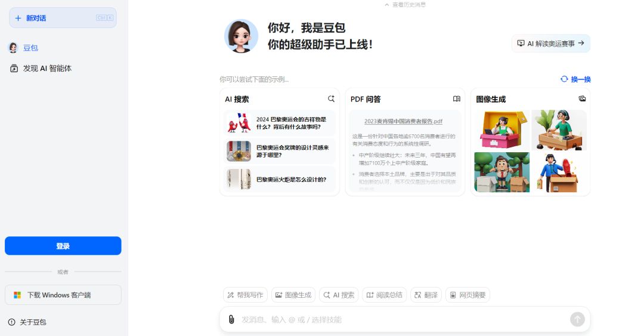Select the yellow box customer service image
The image size is (644, 336).
coord(502,130)
